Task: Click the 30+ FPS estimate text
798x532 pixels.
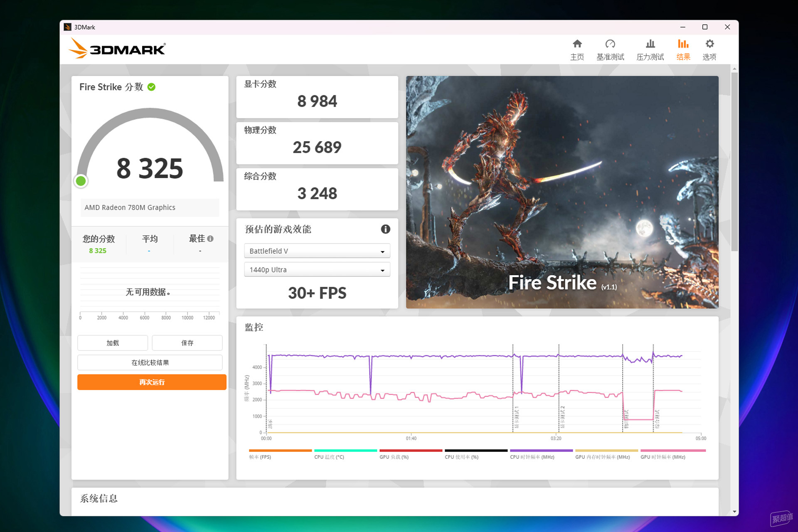Action: (x=317, y=293)
